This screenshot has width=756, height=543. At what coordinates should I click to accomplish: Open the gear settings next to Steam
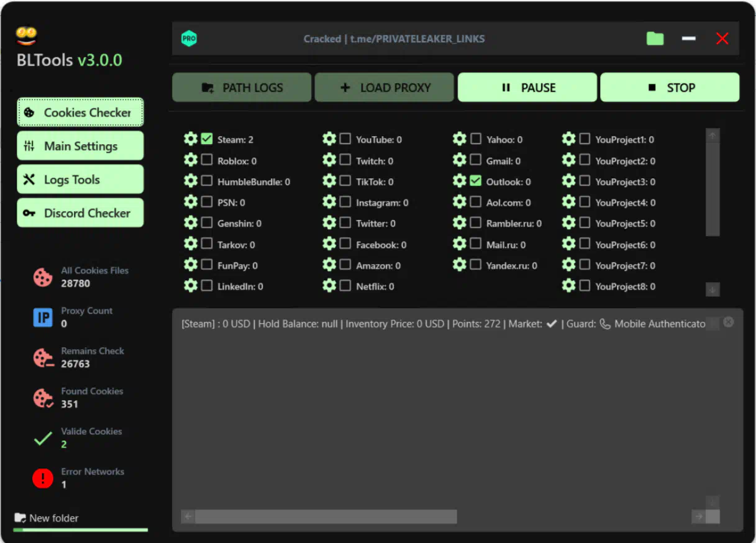(191, 139)
